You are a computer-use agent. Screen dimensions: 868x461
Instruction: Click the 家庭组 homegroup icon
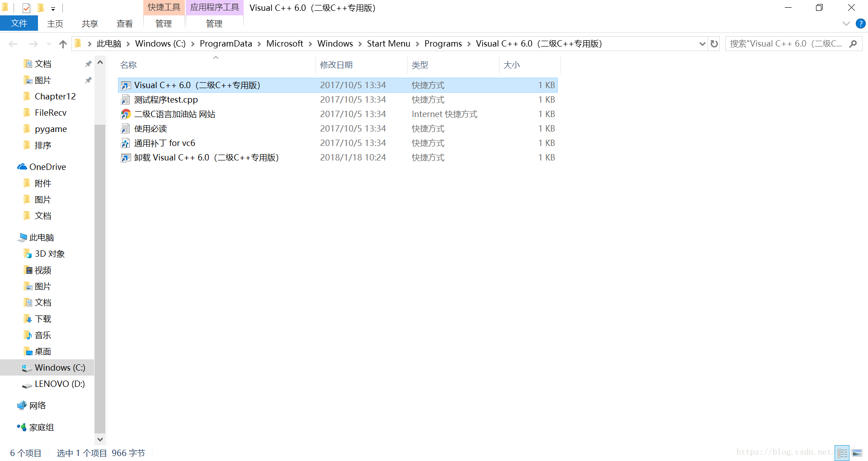[22, 427]
